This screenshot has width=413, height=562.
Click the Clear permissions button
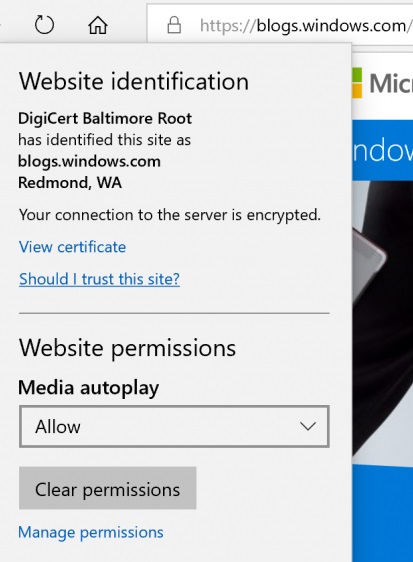108,488
